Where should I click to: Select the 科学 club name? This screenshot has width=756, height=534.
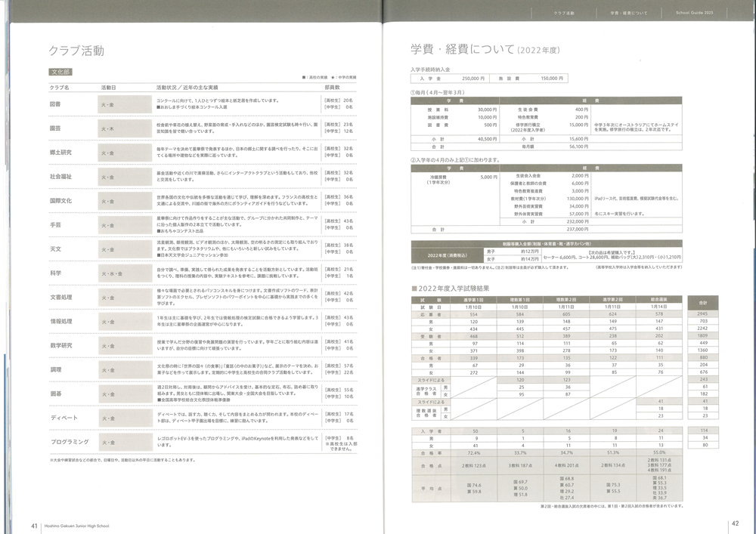click(x=55, y=273)
